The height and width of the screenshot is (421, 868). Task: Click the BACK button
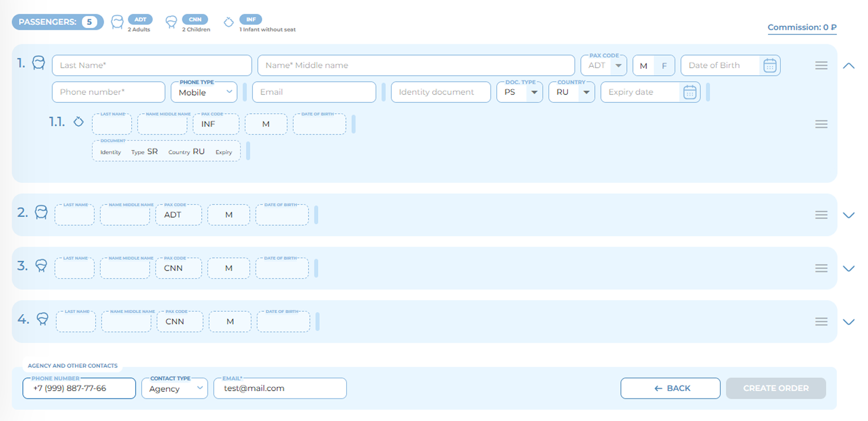click(670, 388)
